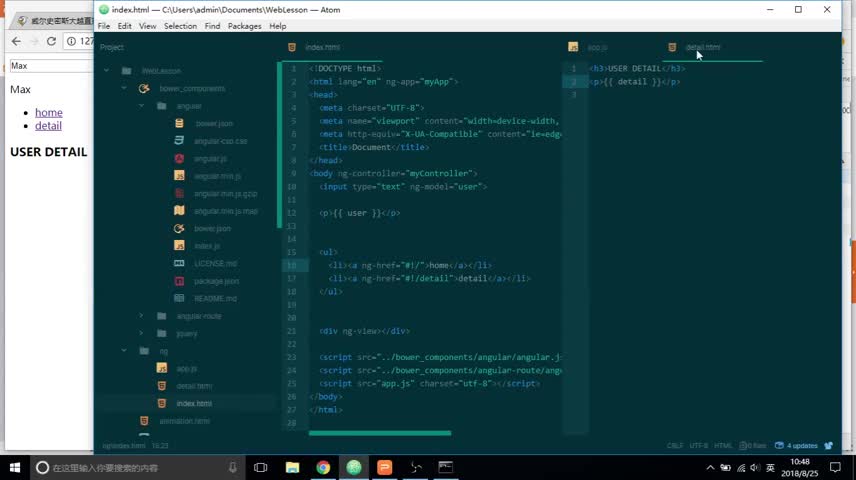Open Task View on the taskbar
Viewport: 856px width, 480px height.
261,467
